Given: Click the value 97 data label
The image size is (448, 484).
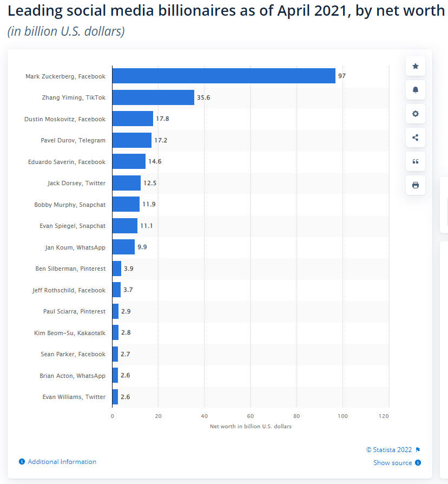Looking at the screenshot, I should 342,76.
